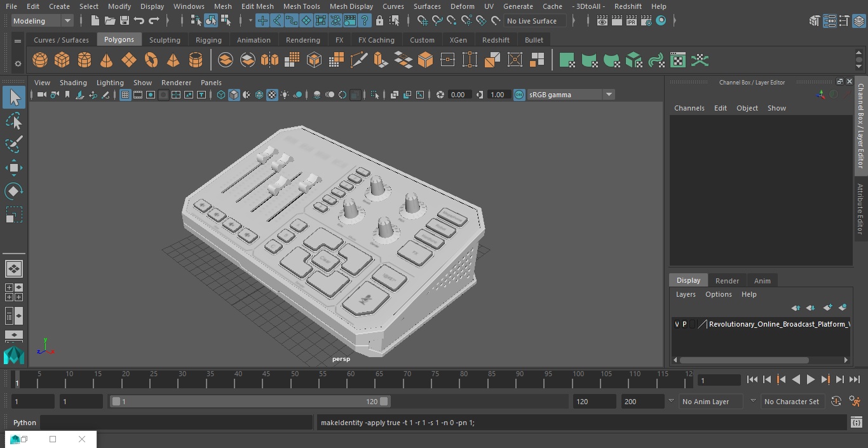Open Channels menu in Channel Box
Screen dimensions: 868x448
point(689,108)
